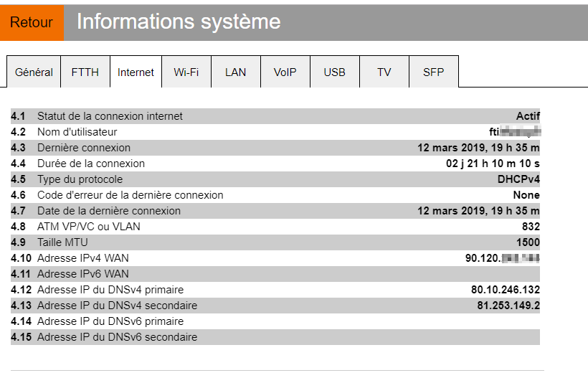Open the LAN tab
588x378 pixels.
tap(235, 72)
